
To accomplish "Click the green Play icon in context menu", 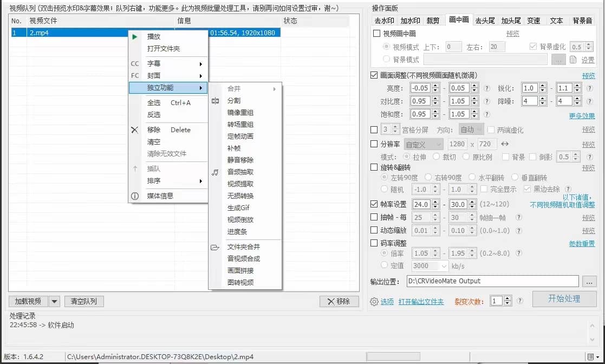I will click(x=134, y=37).
